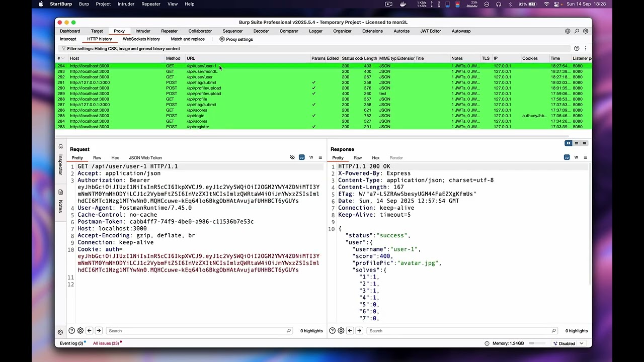Viewport: 644px width, 362px height.
Task: Open macOS Control Center icon
Action: 557,4
